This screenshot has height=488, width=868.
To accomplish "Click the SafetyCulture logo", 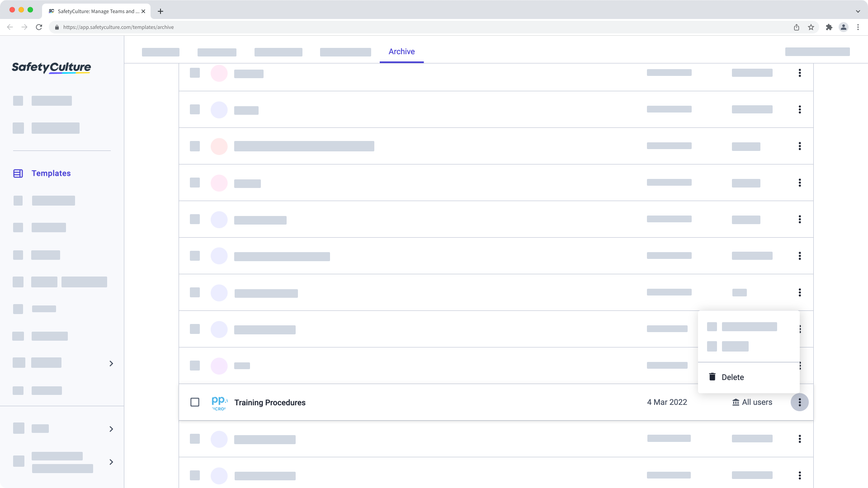I will click(51, 67).
